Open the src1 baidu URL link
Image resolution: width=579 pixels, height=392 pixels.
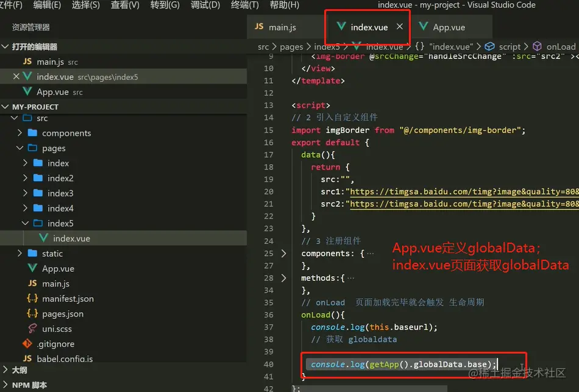click(464, 192)
